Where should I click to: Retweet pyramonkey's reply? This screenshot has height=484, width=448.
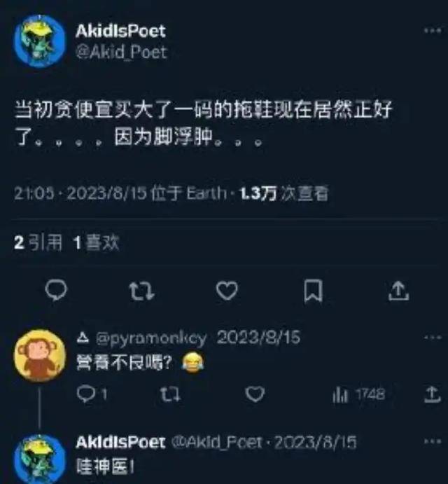click(x=170, y=394)
